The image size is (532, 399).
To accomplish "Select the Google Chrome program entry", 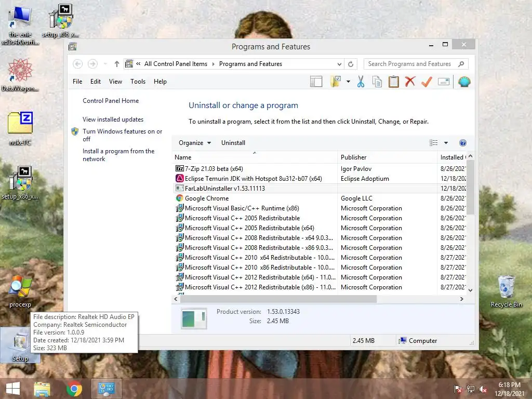I will tap(319, 198).
